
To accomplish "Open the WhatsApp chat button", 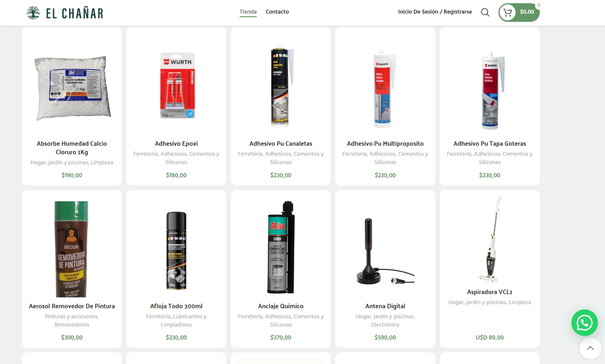I will (x=584, y=322).
